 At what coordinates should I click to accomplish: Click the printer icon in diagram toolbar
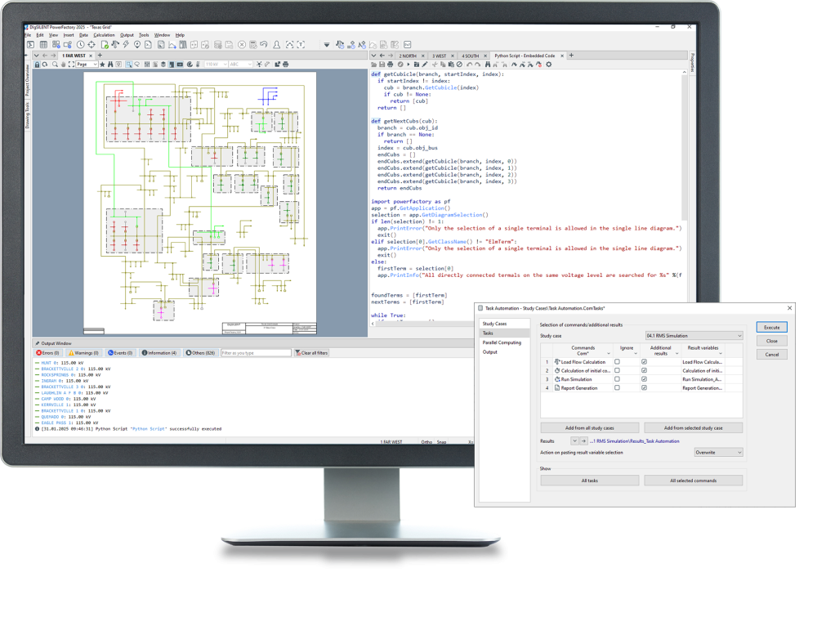(x=285, y=65)
